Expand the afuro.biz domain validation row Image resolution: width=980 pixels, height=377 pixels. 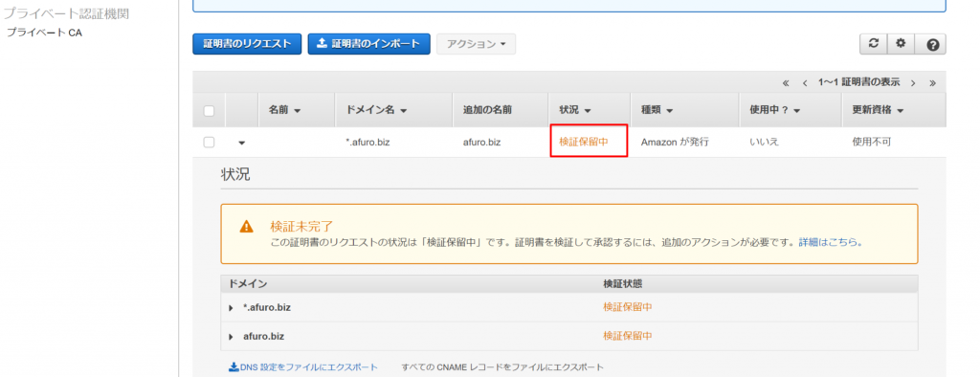point(232,337)
